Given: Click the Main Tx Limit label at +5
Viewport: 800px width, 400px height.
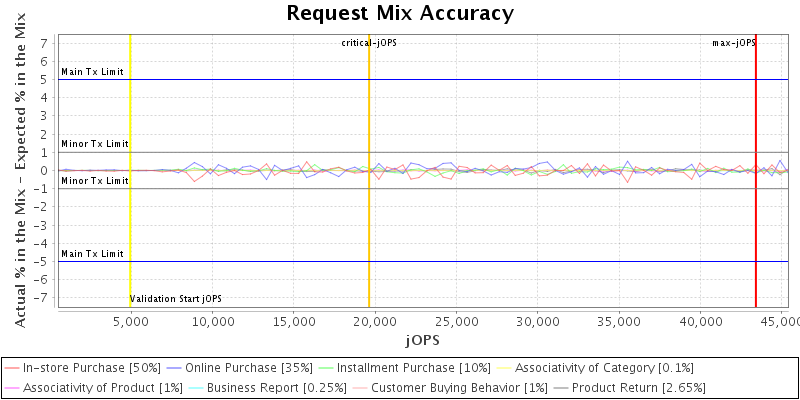Looking at the screenshot, I should [x=92, y=72].
